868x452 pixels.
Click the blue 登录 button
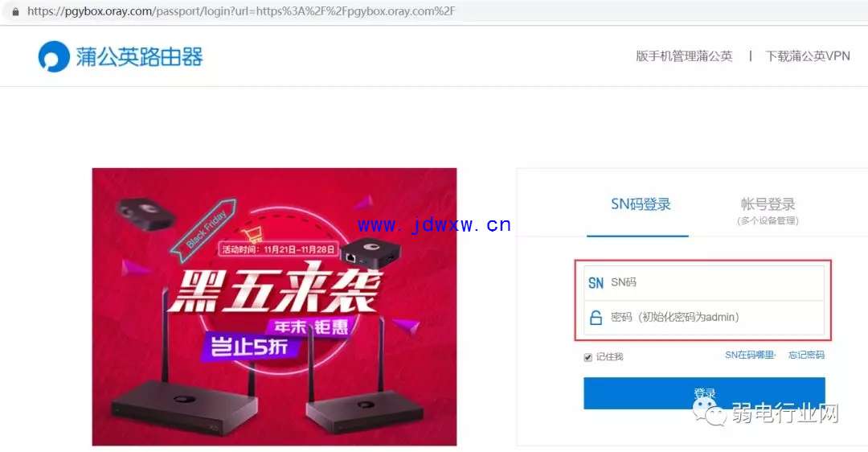(704, 394)
